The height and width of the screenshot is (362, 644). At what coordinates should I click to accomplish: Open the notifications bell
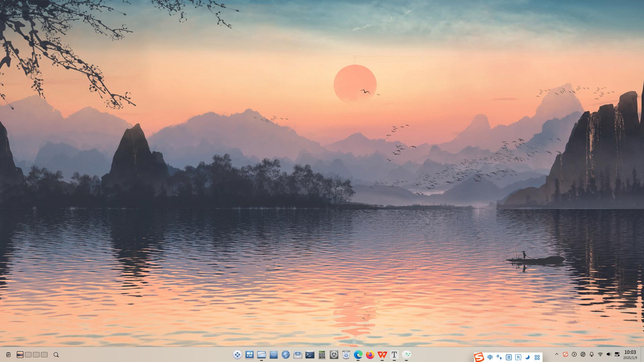pos(592,354)
